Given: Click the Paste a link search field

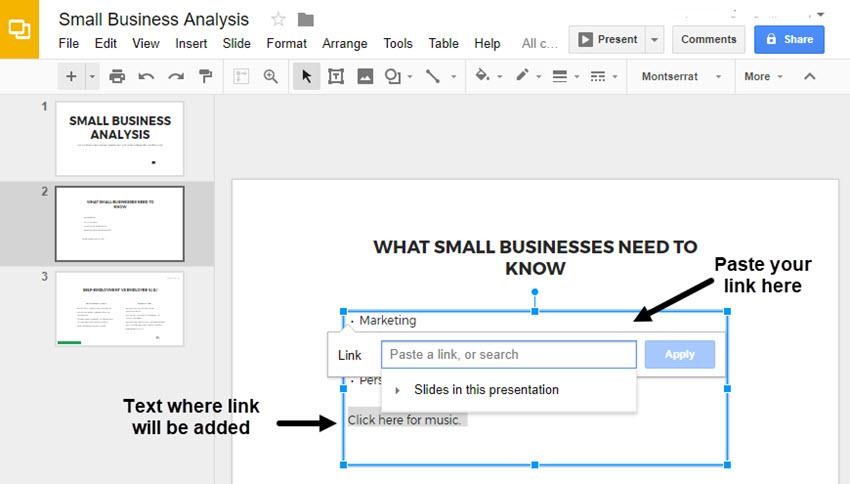Looking at the screenshot, I should (508, 354).
